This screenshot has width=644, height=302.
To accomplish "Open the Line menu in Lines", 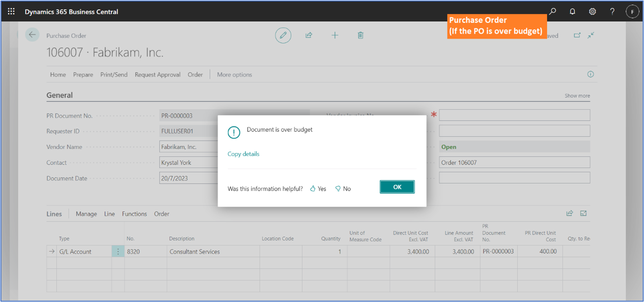I will click(110, 214).
